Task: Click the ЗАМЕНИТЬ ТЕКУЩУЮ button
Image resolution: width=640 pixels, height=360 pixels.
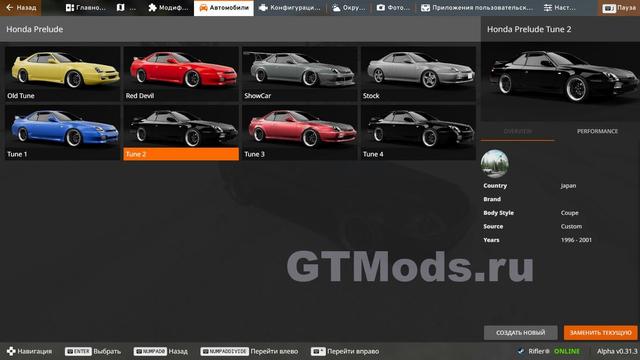Action: pyautogui.click(x=600, y=333)
